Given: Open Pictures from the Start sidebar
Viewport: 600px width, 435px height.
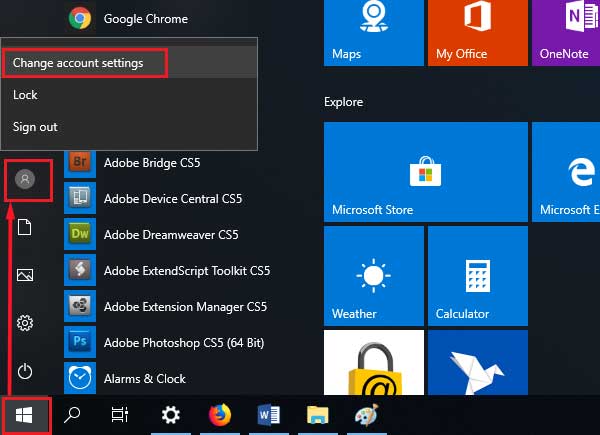Looking at the screenshot, I should (25, 275).
